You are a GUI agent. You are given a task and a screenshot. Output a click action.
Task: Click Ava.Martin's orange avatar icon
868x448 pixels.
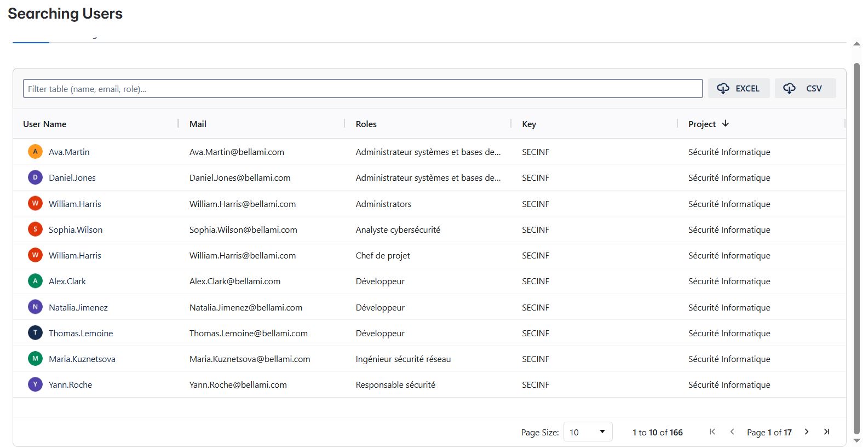(x=35, y=152)
